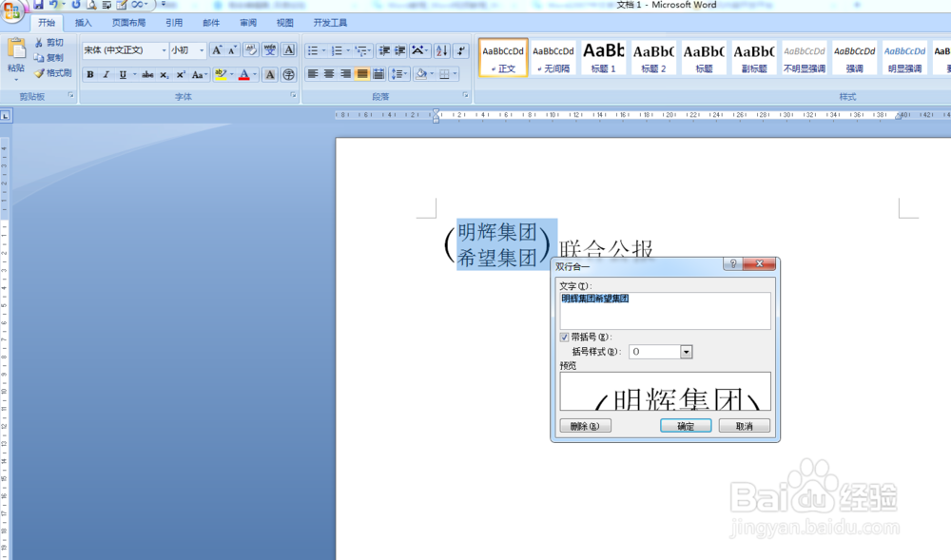Launch the 段落 paragraph dialog

point(465,95)
